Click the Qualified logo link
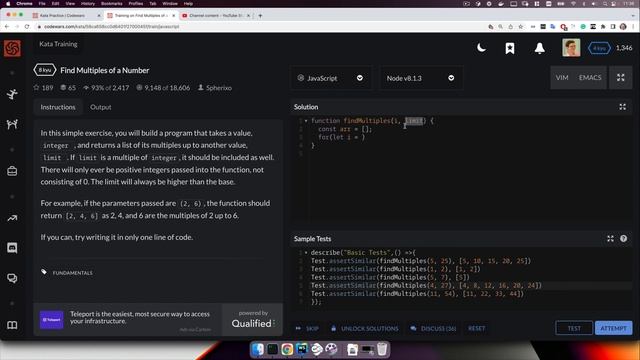This screenshot has height=360, width=640. click(252, 320)
